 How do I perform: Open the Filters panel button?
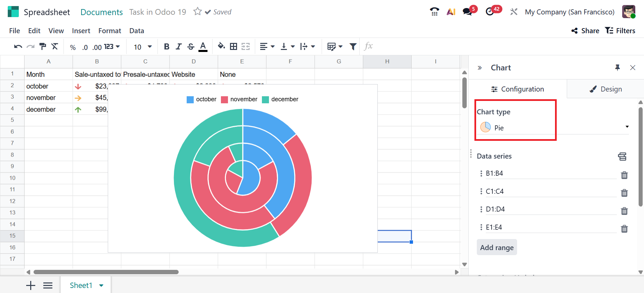click(620, 31)
